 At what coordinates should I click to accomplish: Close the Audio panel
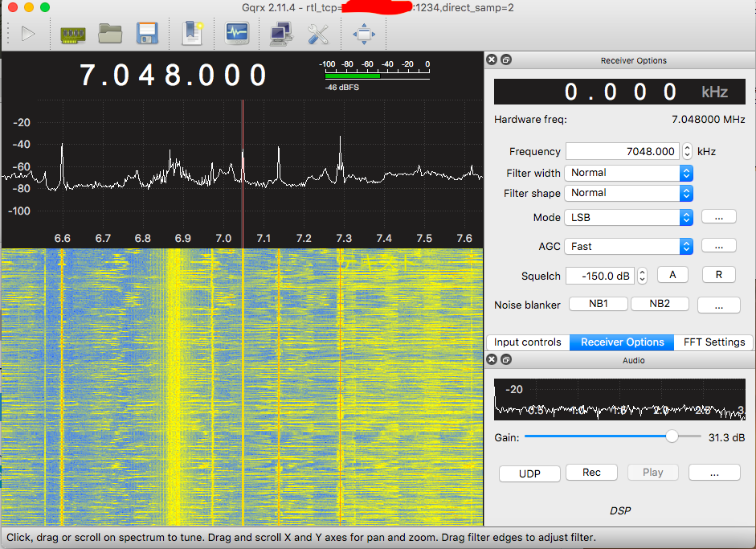(x=492, y=359)
